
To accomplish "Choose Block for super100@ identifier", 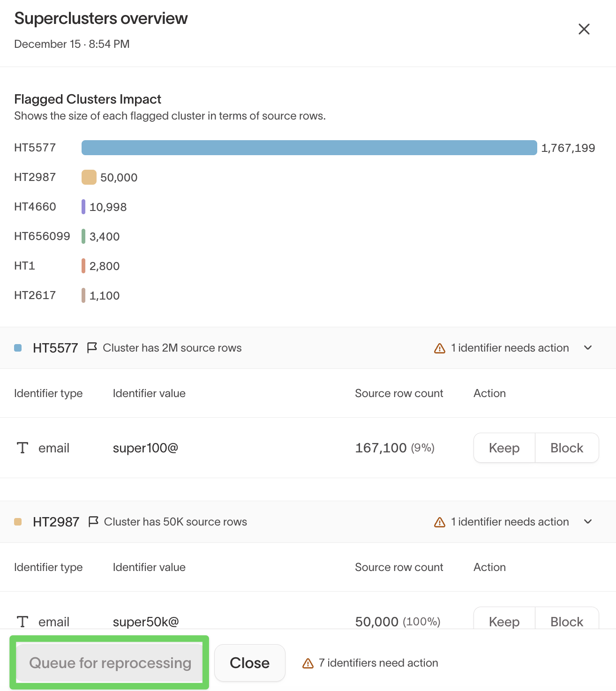I will [x=567, y=448].
